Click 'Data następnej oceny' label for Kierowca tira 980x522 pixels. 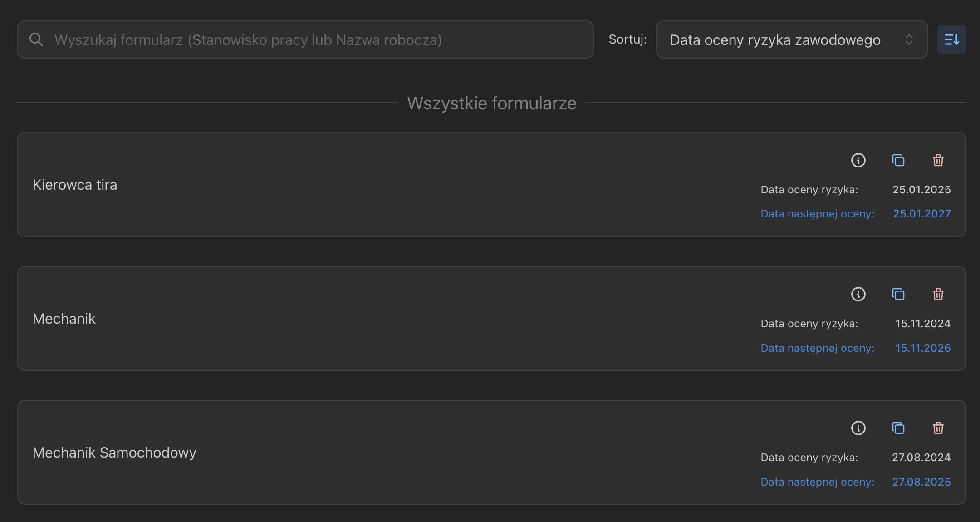[x=818, y=214]
